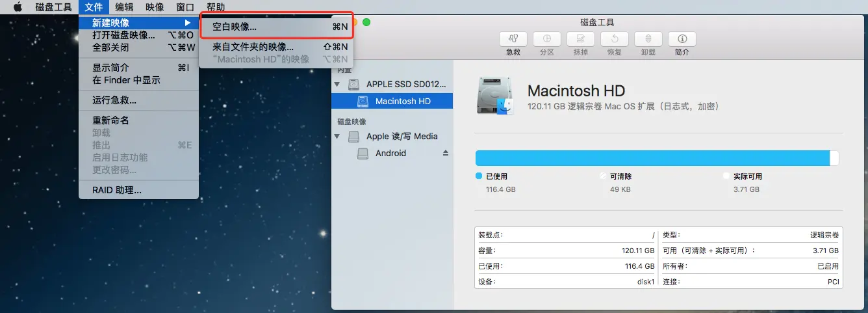This screenshot has width=868, height=313.
Task: Click the striped 可清除 legend dot
Action: pyautogui.click(x=602, y=176)
